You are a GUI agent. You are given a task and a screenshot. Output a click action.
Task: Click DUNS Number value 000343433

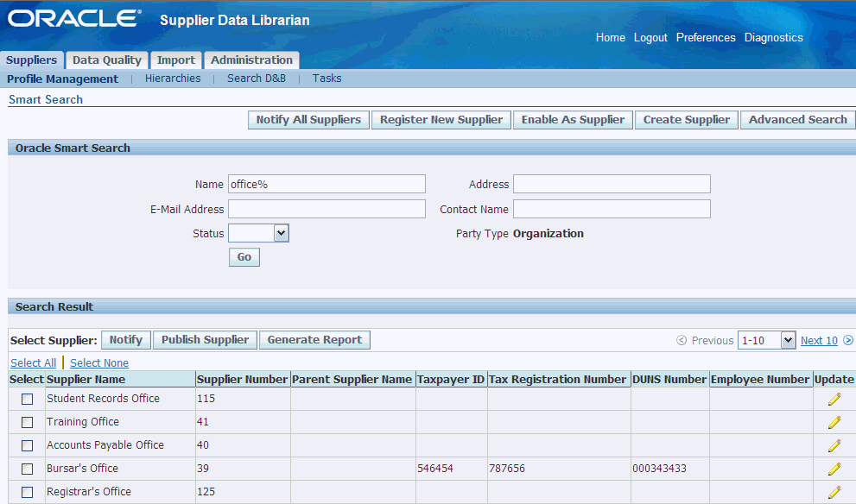659,469
